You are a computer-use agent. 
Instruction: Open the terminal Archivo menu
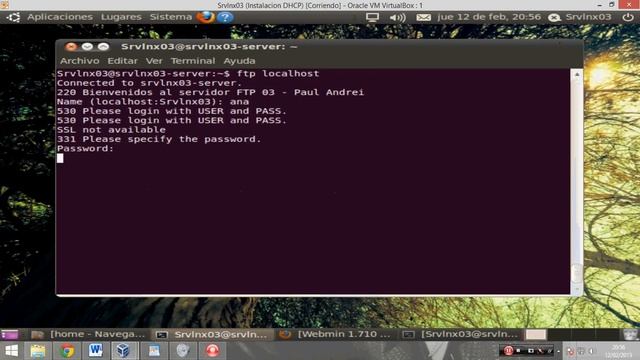[x=80, y=61]
